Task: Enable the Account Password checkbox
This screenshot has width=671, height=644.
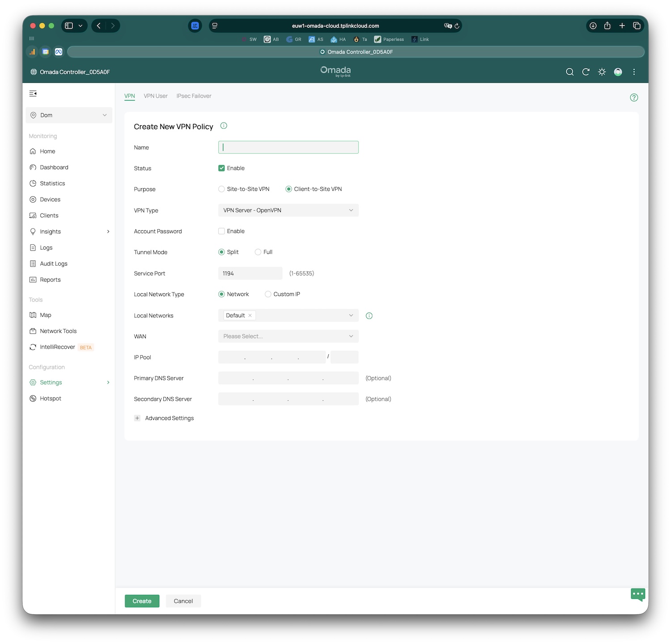Action: pos(221,231)
